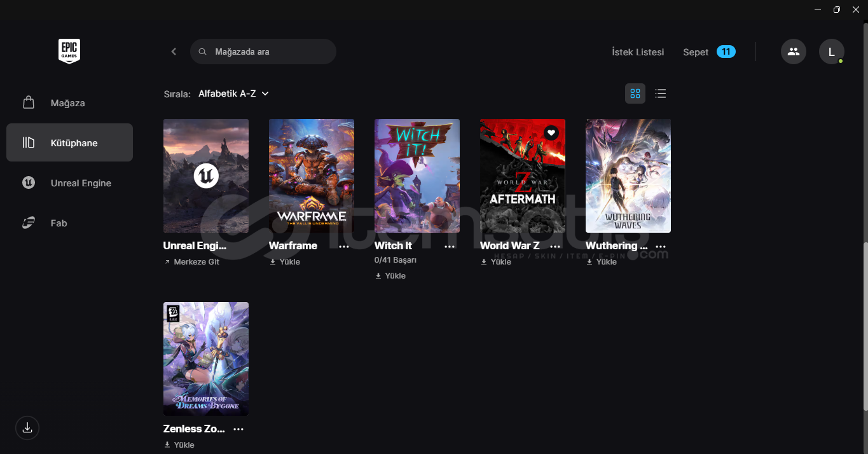Open the friends list icon
The height and width of the screenshot is (454, 868).
[x=794, y=52]
